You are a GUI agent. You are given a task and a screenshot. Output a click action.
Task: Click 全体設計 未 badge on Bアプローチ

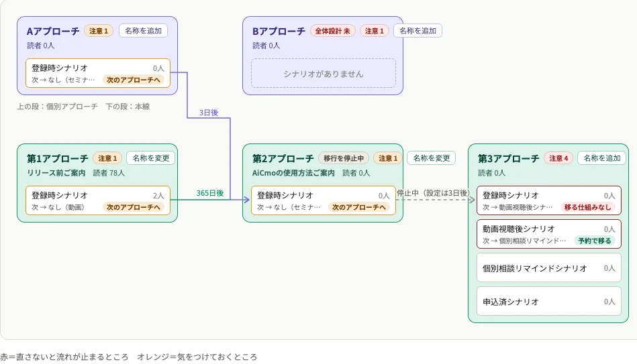333,31
